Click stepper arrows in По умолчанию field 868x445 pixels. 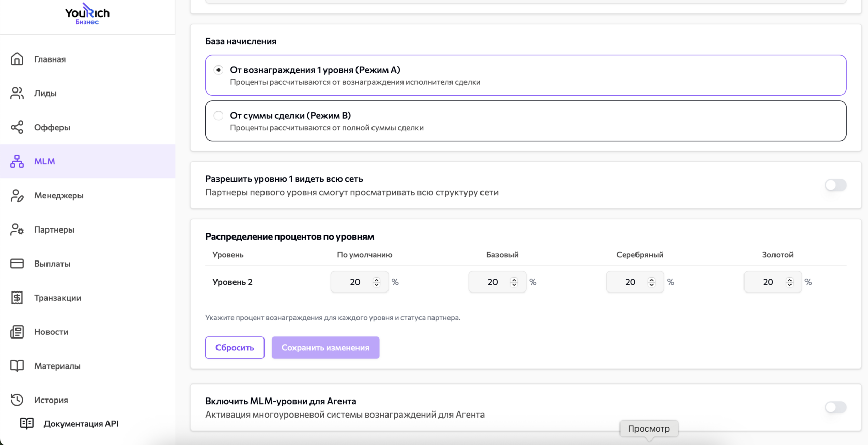coord(377,282)
